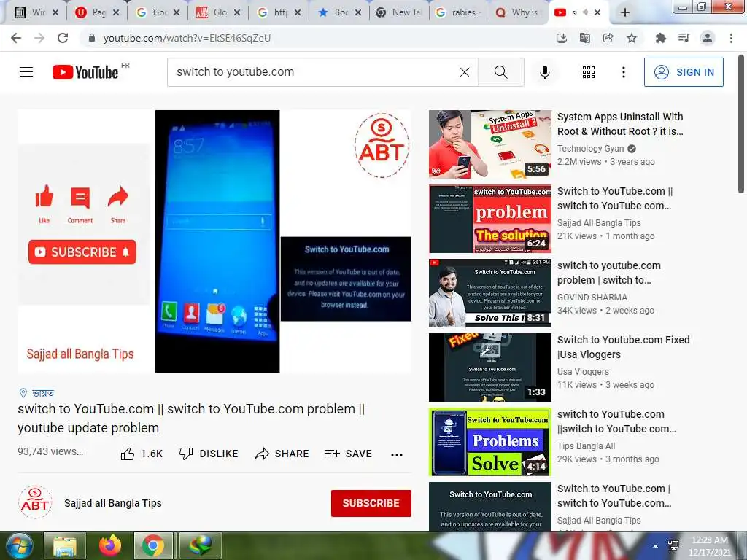Click the location tag above video title

pyautogui.click(x=36, y=393)
